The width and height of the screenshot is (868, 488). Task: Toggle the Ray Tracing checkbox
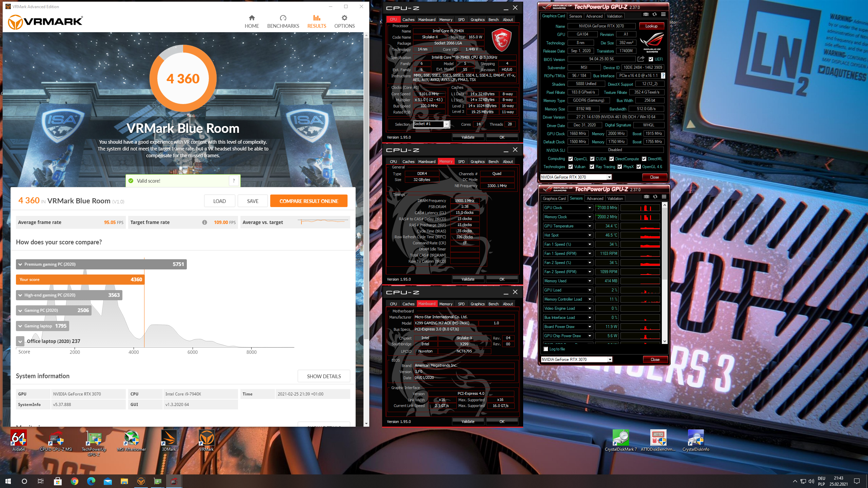pos(592,167)
